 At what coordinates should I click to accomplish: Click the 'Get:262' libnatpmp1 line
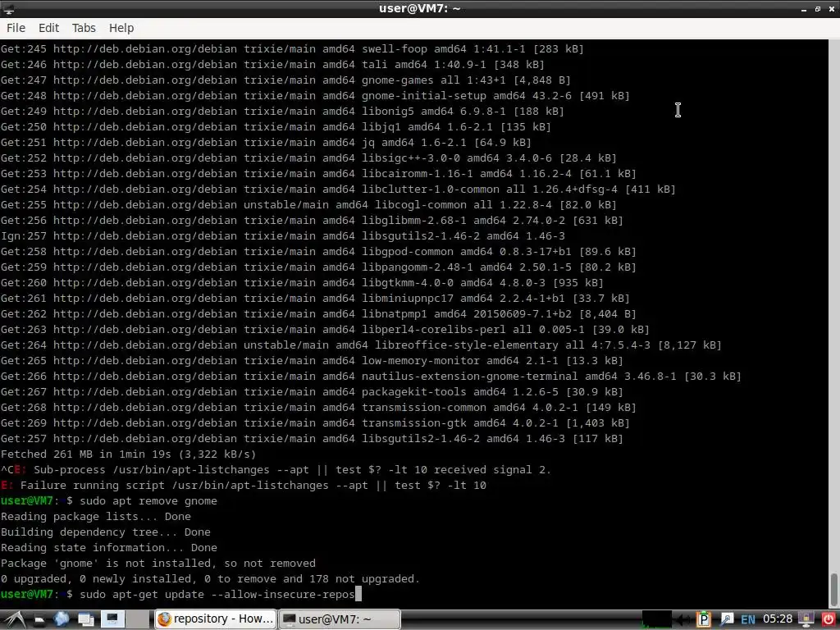318,314
